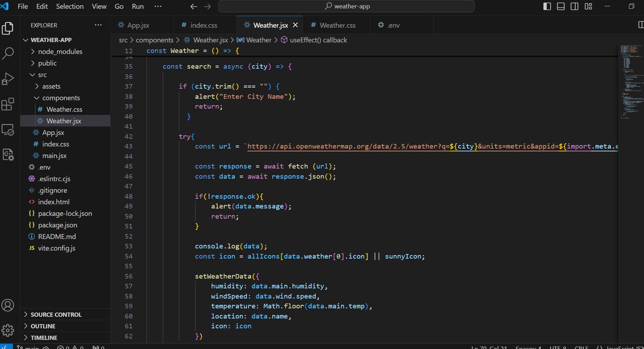Viewport: 644px width, 349px height.
Task: Open the Explorer view in activity bar
Action: [x=8, y=28]
